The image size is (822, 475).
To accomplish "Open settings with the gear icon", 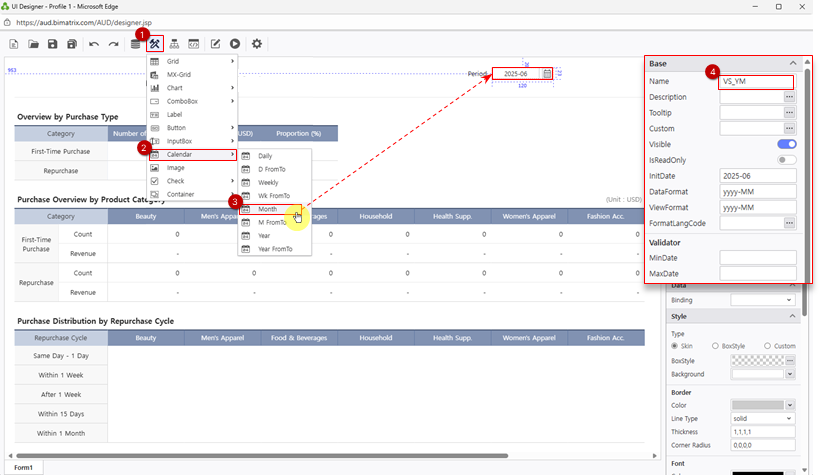I will pos(257,44).
